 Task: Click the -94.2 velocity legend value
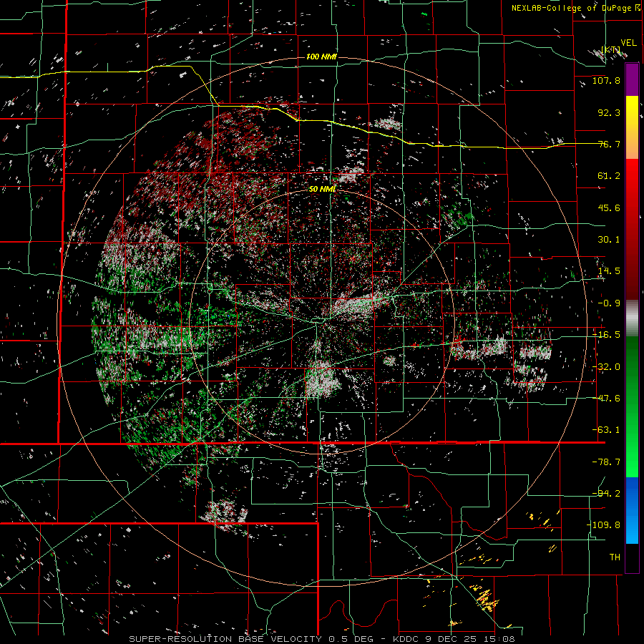pyautogui.click(x=606, y=494)
